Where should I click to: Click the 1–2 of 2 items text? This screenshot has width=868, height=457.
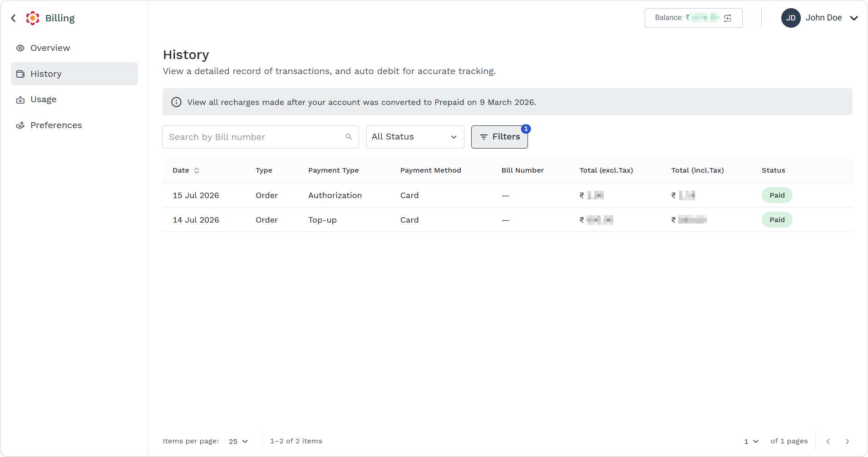296,441
